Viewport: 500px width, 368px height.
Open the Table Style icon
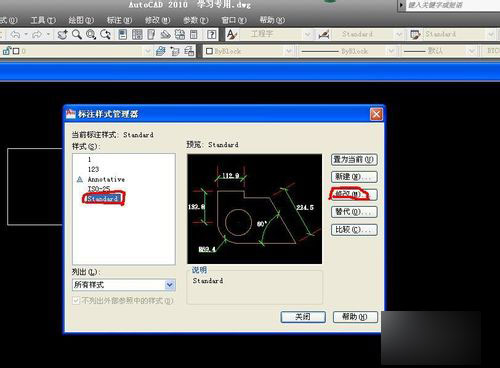point(415,34)
